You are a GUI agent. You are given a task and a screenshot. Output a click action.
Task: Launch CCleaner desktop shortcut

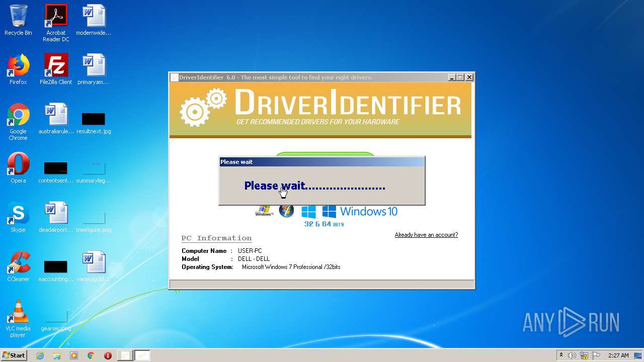[18, 266]
